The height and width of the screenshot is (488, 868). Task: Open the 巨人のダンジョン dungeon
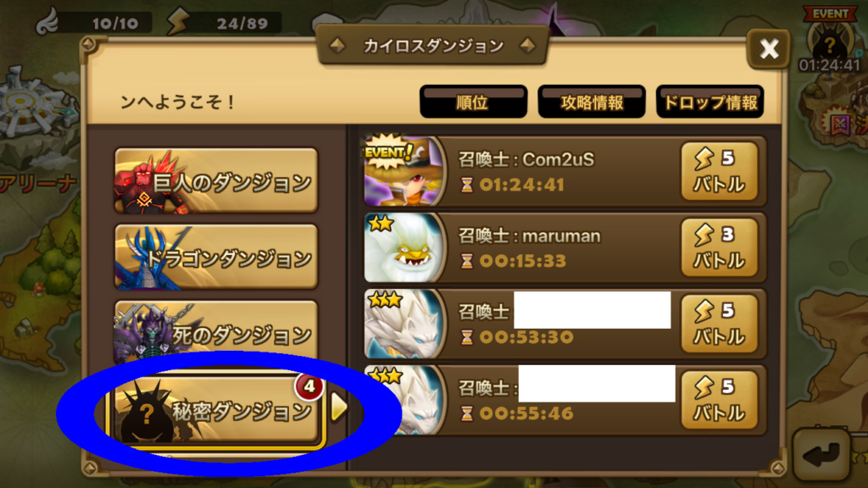coord(216,180)
